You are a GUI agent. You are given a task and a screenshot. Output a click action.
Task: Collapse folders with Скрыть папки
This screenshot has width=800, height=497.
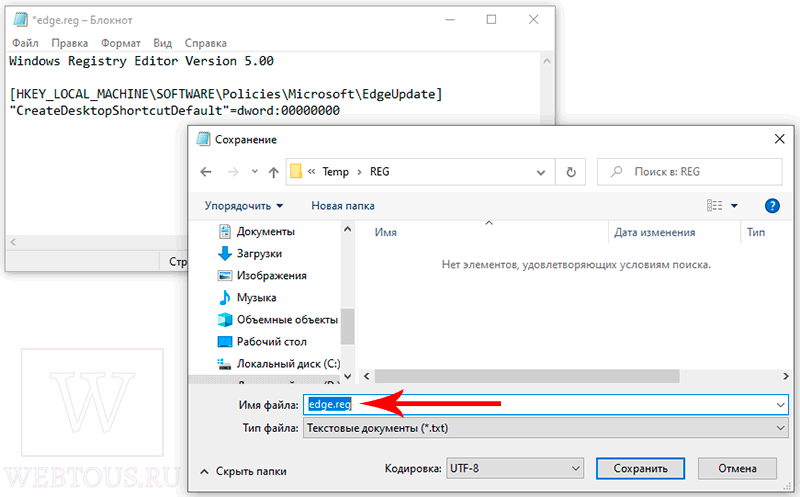tap(243, 471)
